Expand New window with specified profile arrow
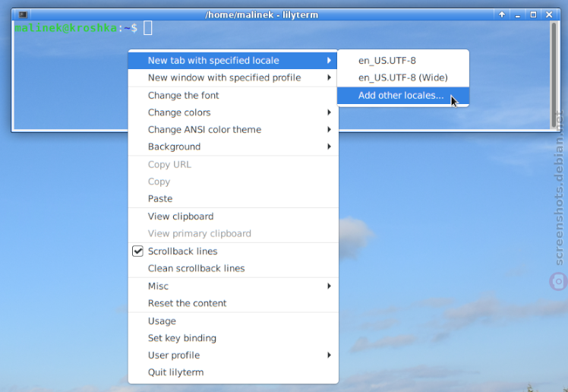The width and height of the screenshot is (568, 392). pos(329,77)
